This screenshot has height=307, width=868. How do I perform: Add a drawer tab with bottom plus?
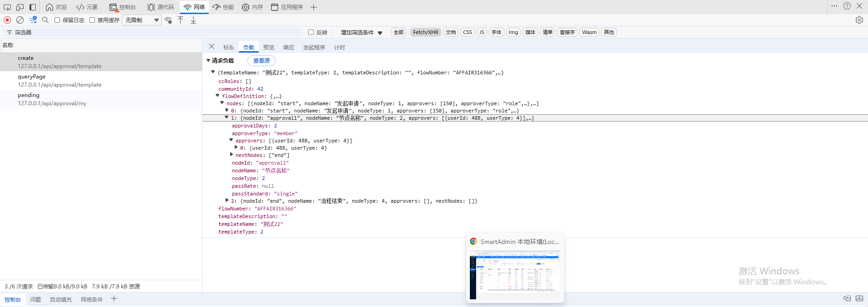point(114,299)
